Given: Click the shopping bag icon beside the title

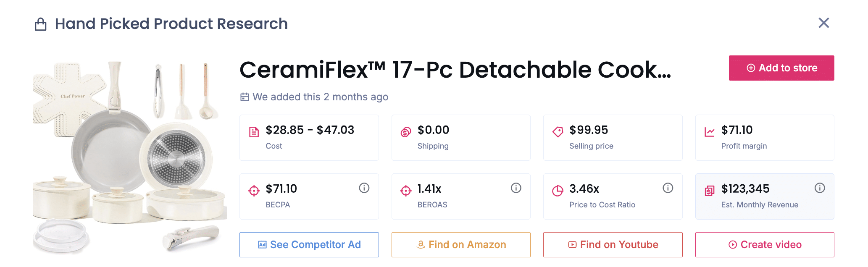Looking at the screenshot, I should [41, 24].
